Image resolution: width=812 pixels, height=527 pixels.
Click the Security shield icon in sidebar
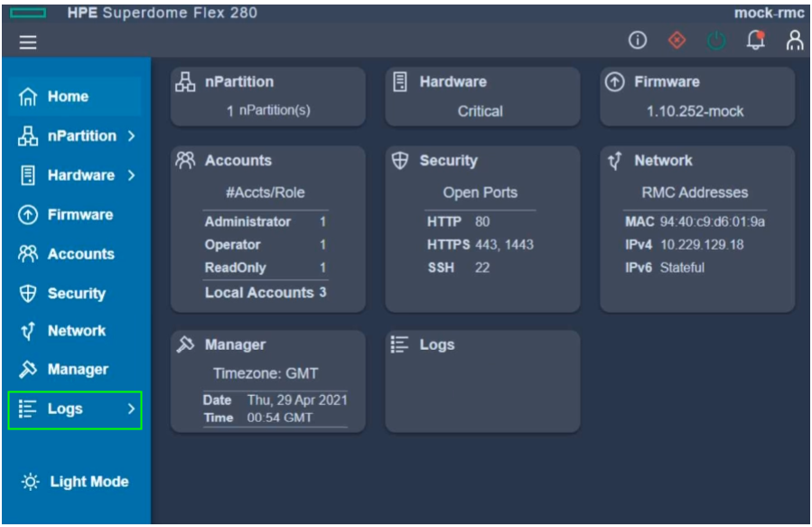point(28,293)
